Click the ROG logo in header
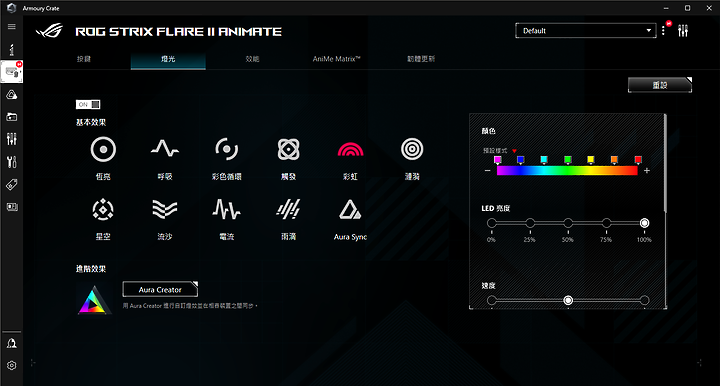Viewport: 720px width, 386px height. [x=49, y=31]
